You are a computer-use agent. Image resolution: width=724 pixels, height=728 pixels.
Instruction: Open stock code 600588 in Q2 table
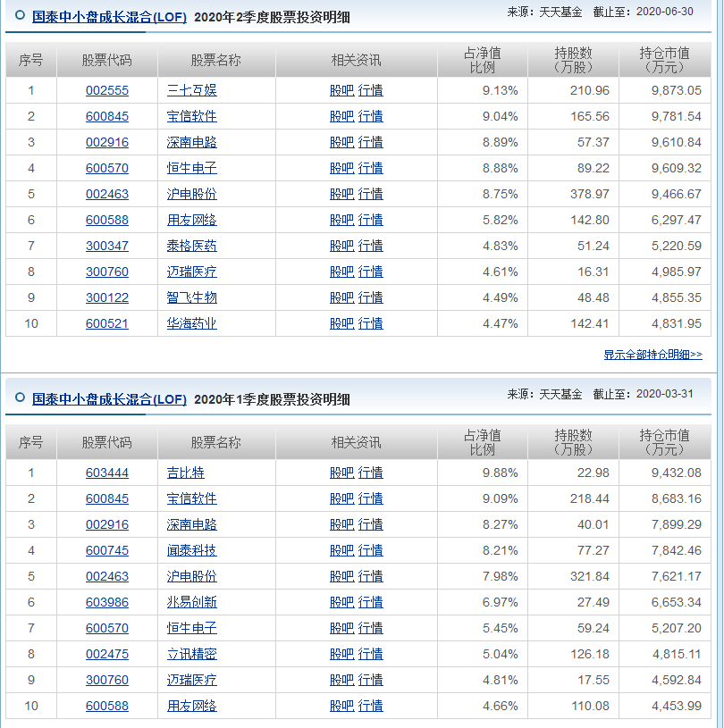[107, 220]
